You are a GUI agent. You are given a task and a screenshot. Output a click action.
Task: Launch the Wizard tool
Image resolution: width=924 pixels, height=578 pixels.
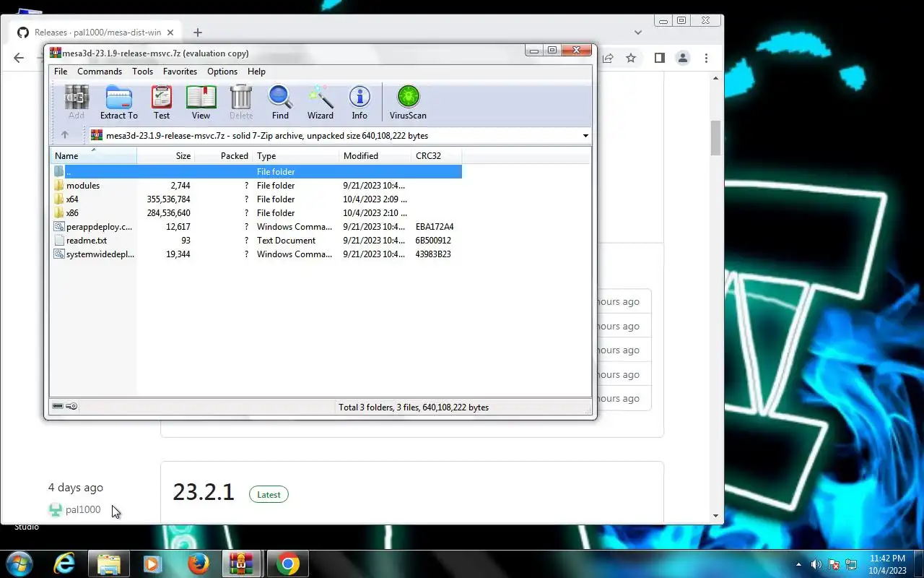(x=320, y=102)
